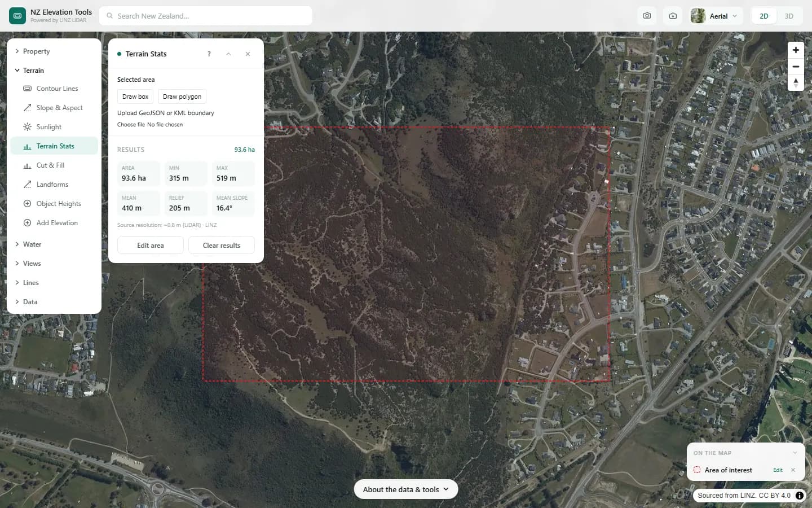Click the NZ Elevation Tools logo icon
The height and width of the screenshot is (508, 812).
(x=17, y=16)
